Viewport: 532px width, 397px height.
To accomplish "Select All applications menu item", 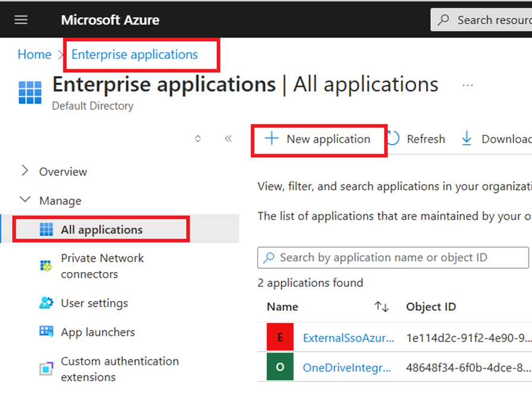I will point(120,229).
